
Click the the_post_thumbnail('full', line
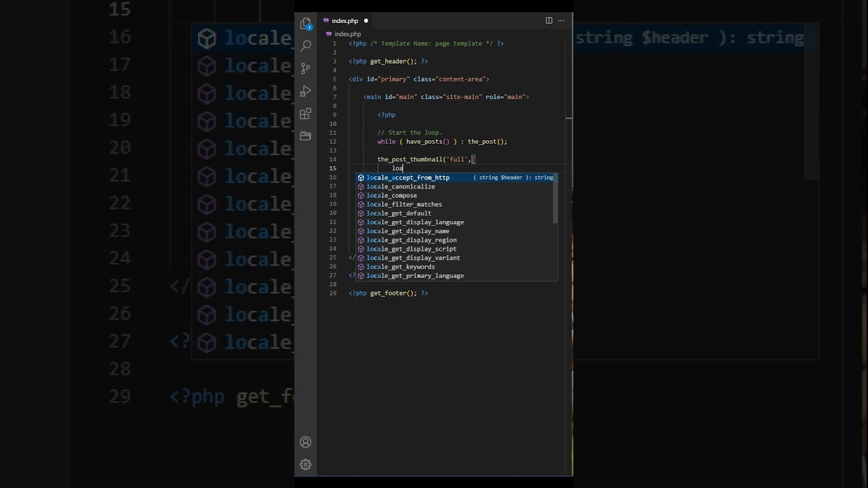click(x=427, y=159)
